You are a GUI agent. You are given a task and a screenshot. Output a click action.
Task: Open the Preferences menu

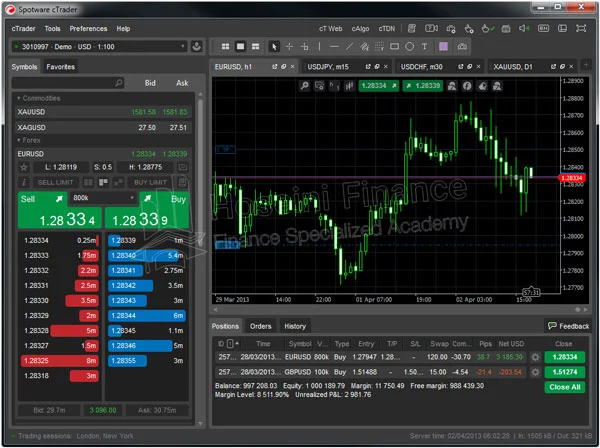coord(88,29)
